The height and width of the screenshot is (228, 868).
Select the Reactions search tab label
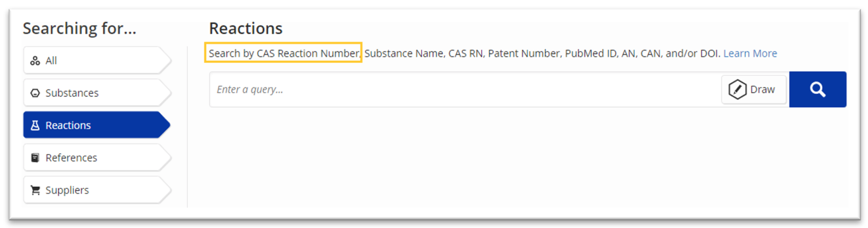point(68,126)
